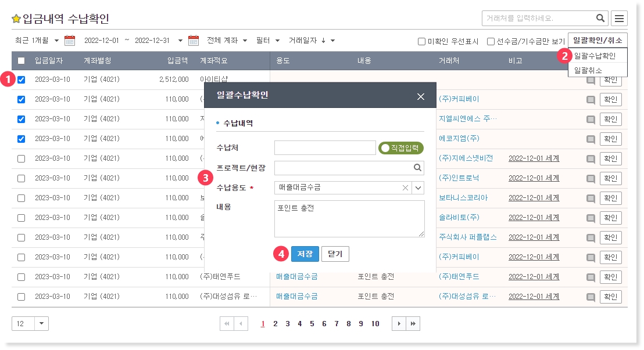Enable the 미확인 우선표시 checkbox
The height and width of the screenshot is (350, 644).
point(422,42)
